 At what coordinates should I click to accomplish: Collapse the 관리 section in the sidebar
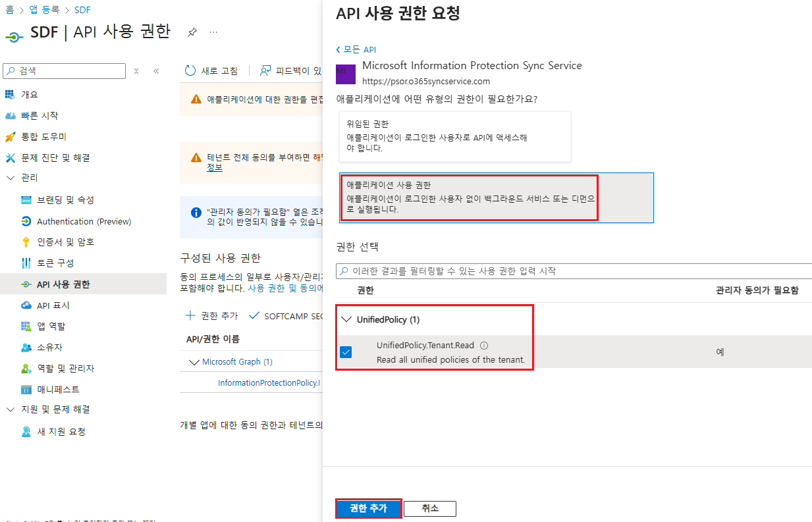click(10, 178)
